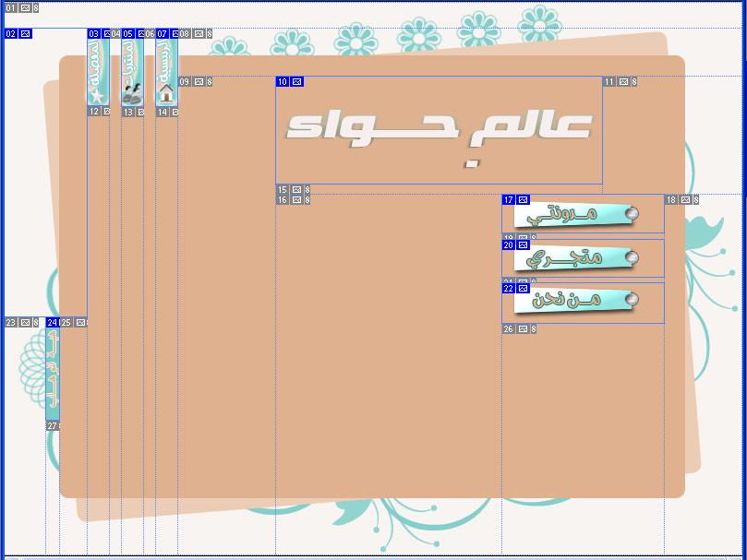Click the image icon on slice 23 badge

tap(26, 323)
